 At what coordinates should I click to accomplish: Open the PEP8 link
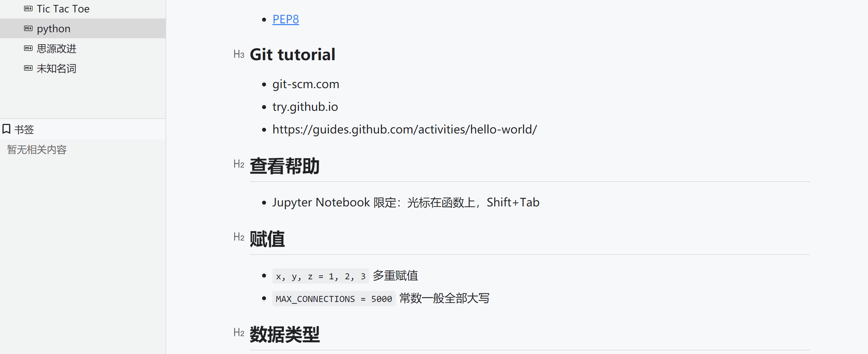tap(285, 19)
